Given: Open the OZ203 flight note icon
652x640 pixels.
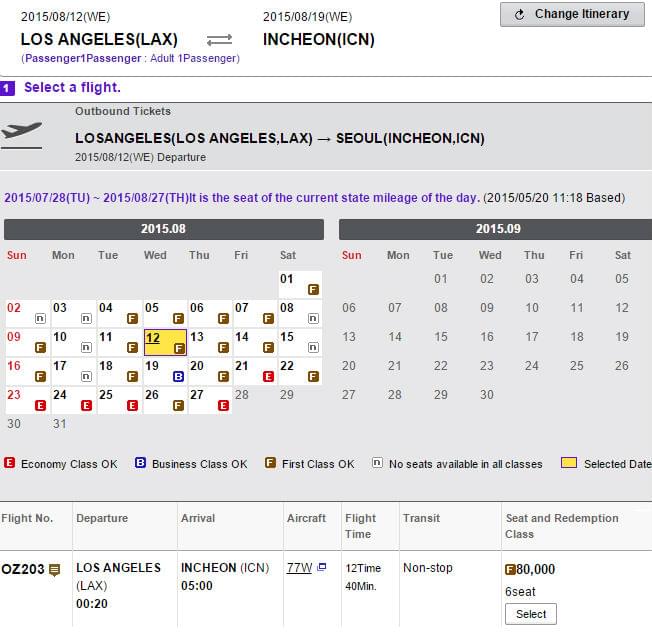Looking at the screenshot, I should pos(54,569).
